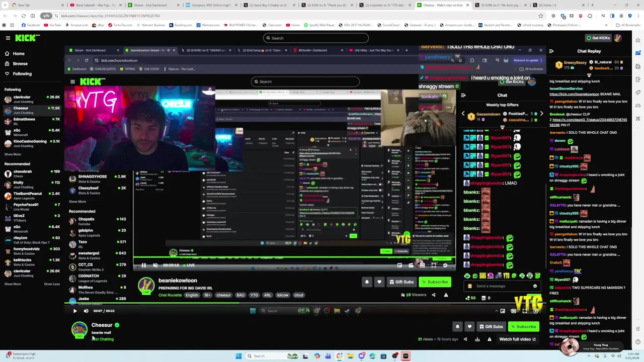Screen dimensions: 644x362
Task: Open the YouTube bookmark
Action: tap(52, 25)
